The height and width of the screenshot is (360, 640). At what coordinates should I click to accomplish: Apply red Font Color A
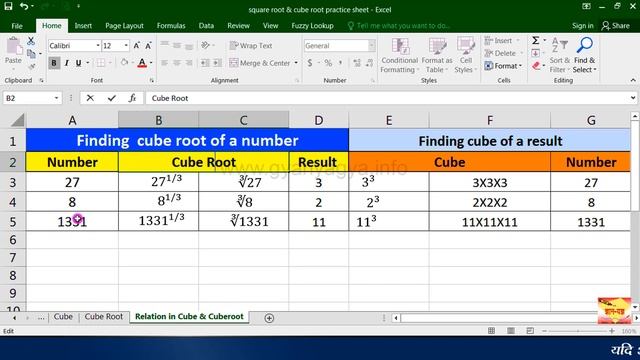coord(142,63)
